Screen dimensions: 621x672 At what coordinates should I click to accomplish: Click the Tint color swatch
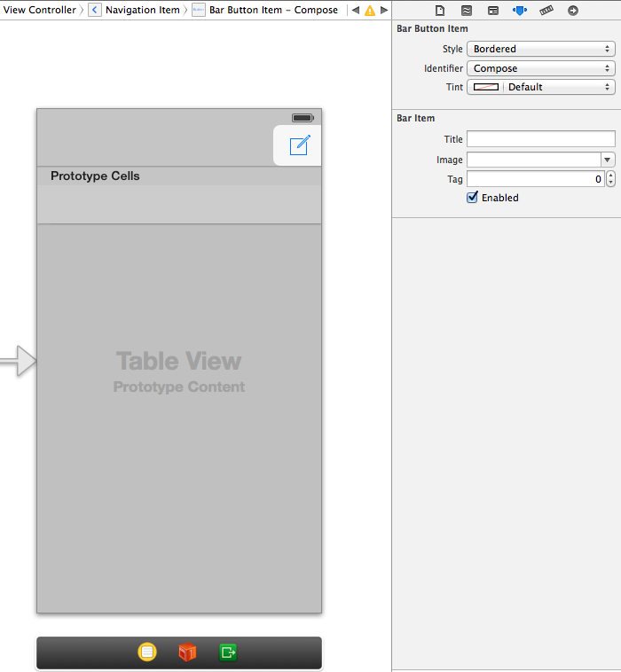coord(485,87)
